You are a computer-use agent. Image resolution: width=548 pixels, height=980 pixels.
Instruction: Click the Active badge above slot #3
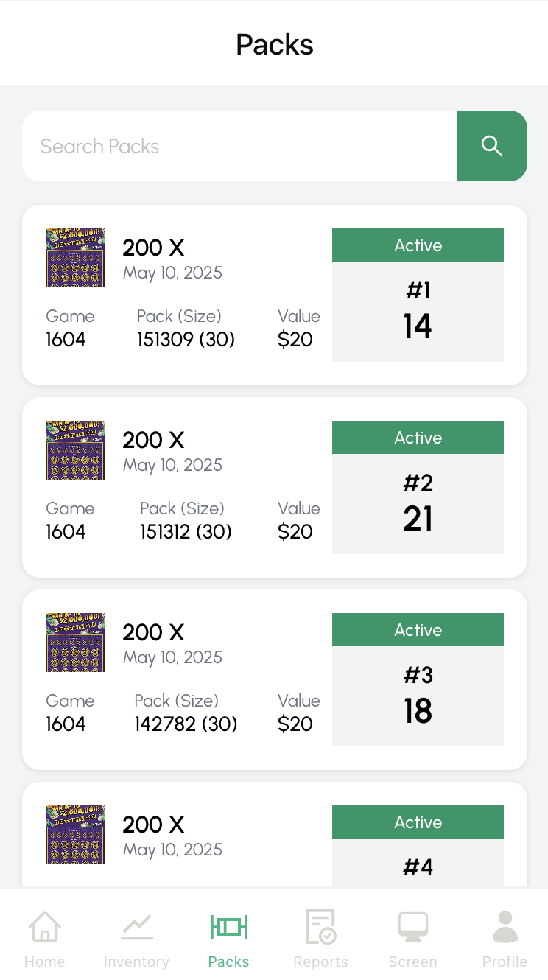click(418, 630)
